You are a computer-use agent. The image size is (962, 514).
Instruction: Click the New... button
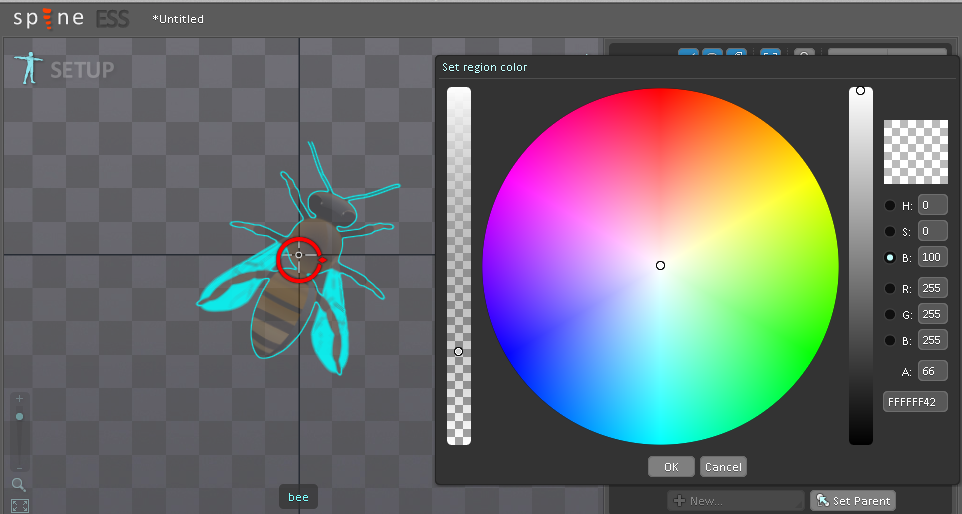pyautogui.click(x=736, y=500)
